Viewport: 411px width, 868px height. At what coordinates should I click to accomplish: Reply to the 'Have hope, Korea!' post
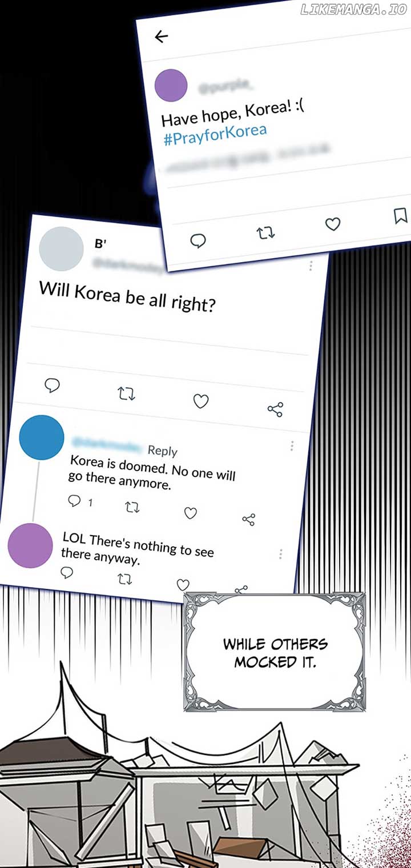click(x=198, y=242)
